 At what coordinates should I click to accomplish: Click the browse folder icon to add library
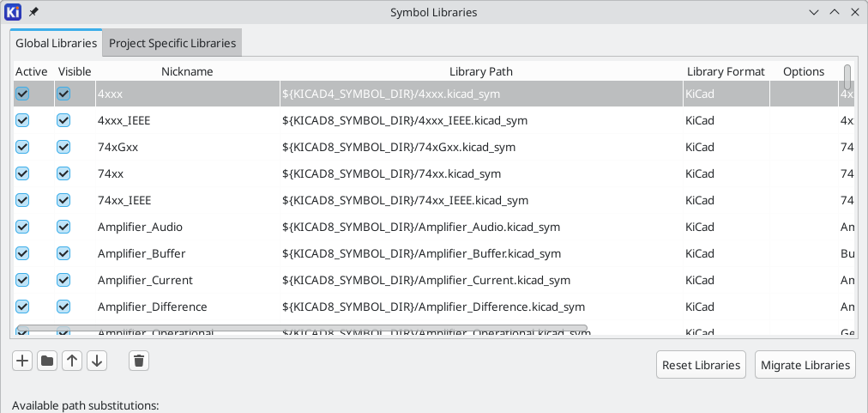(x=47, y=361)
